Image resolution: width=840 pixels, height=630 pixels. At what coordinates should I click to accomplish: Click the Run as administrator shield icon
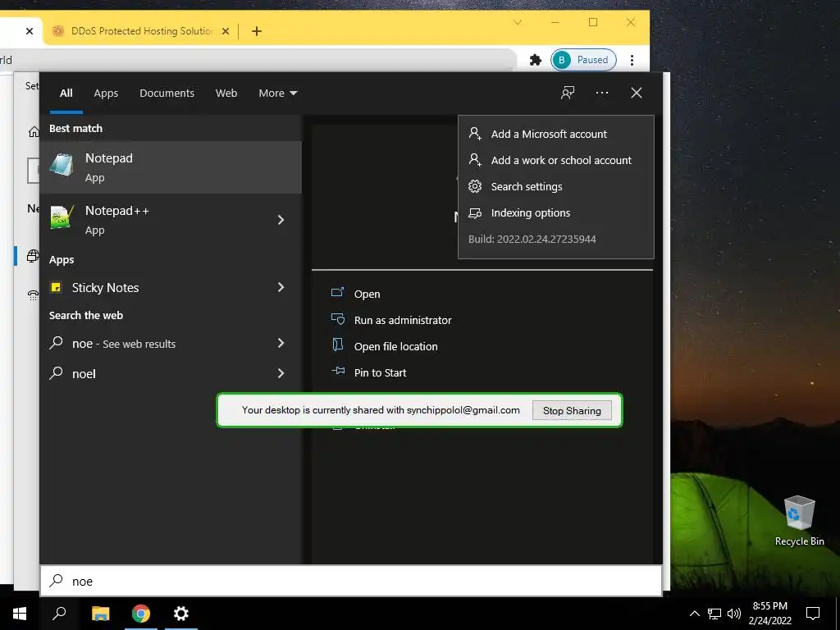pyautogui.click(x=337, y=319)
